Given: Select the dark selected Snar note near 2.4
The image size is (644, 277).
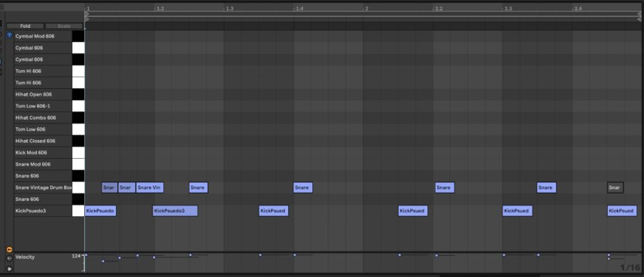Looking at the screenshot, I should coord(615,188).
